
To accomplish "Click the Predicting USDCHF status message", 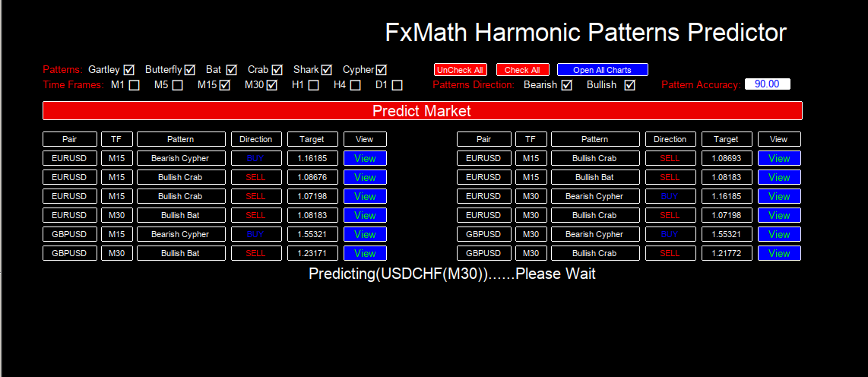I will tap(452, 274).
